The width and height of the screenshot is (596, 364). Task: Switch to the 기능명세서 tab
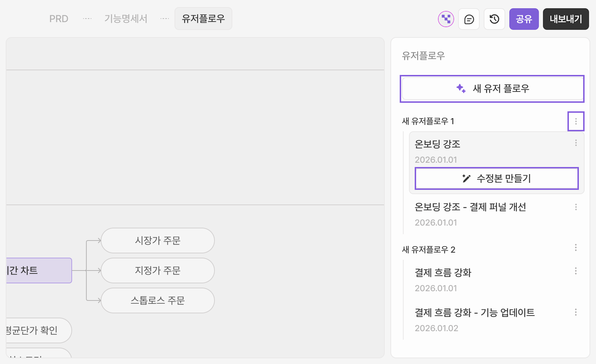(126, 19)
